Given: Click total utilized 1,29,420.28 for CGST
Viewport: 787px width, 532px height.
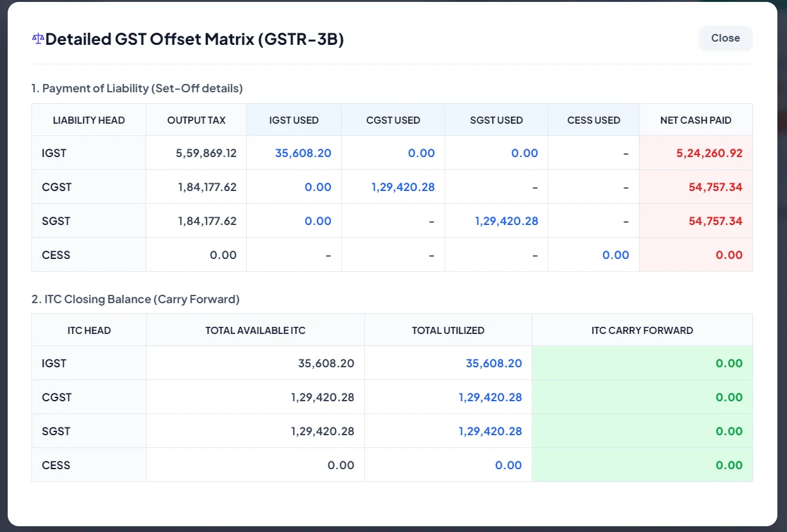Looking at the screenshot, I should point(491,397).
